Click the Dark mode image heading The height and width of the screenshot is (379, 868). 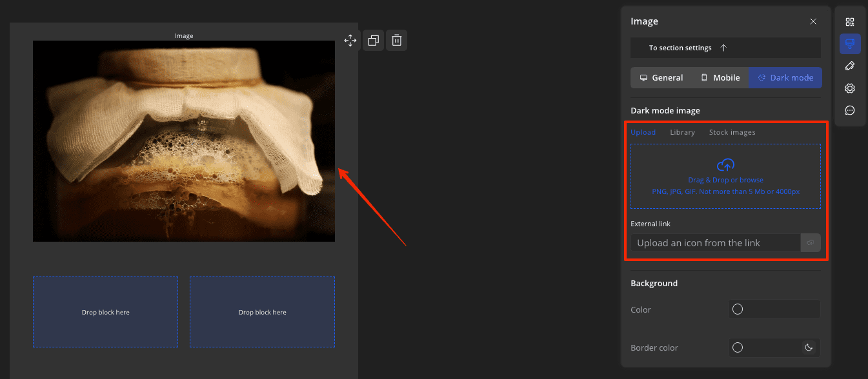[x=665, y=111]
